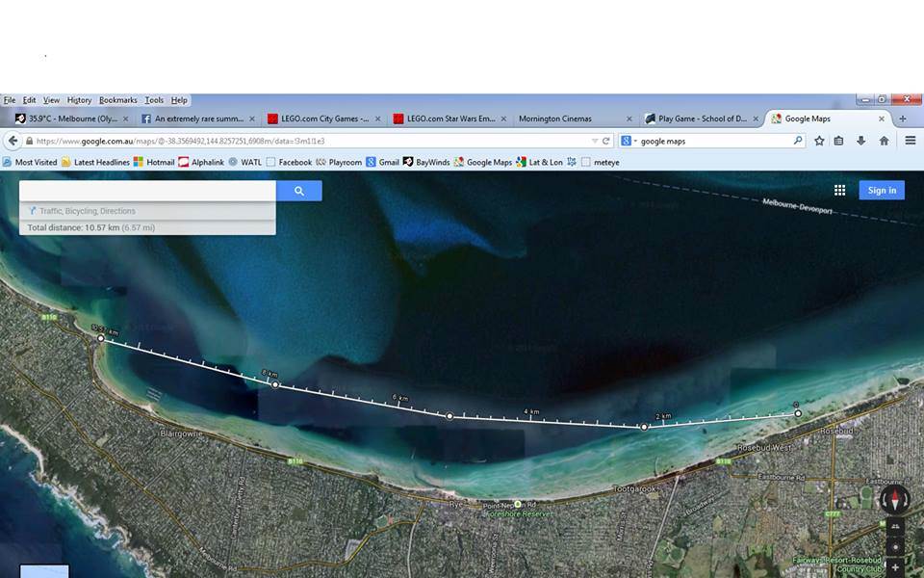924x578 pixels.
Task: Go to the Firefox home page
Action: tap(884, 141)
